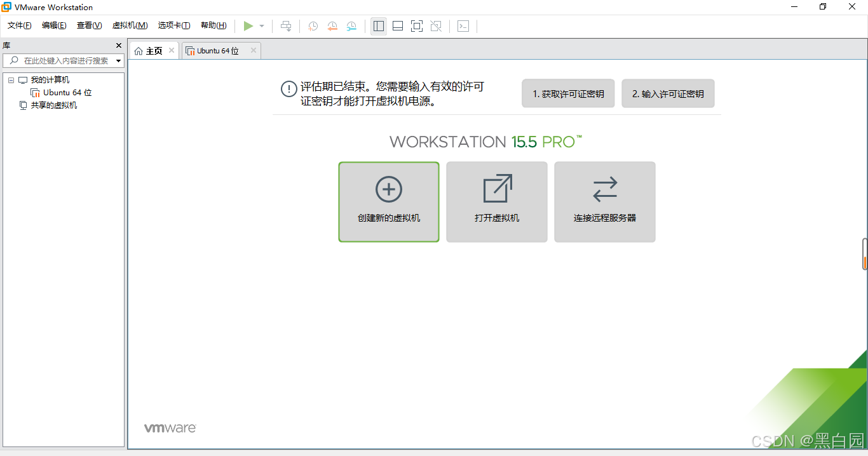Open the 查看(V) menu
The width and height of the screenshot is (868, 456).
coord(89,25)
